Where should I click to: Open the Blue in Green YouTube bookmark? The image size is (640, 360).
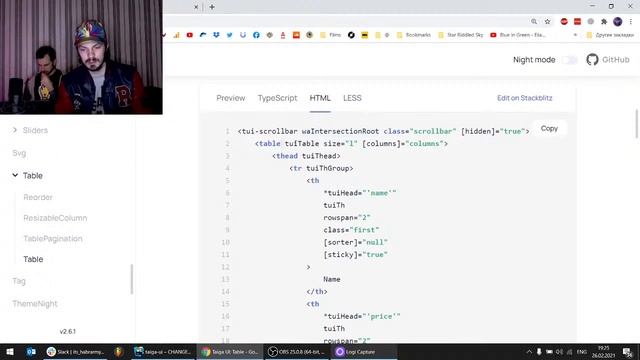518,35
